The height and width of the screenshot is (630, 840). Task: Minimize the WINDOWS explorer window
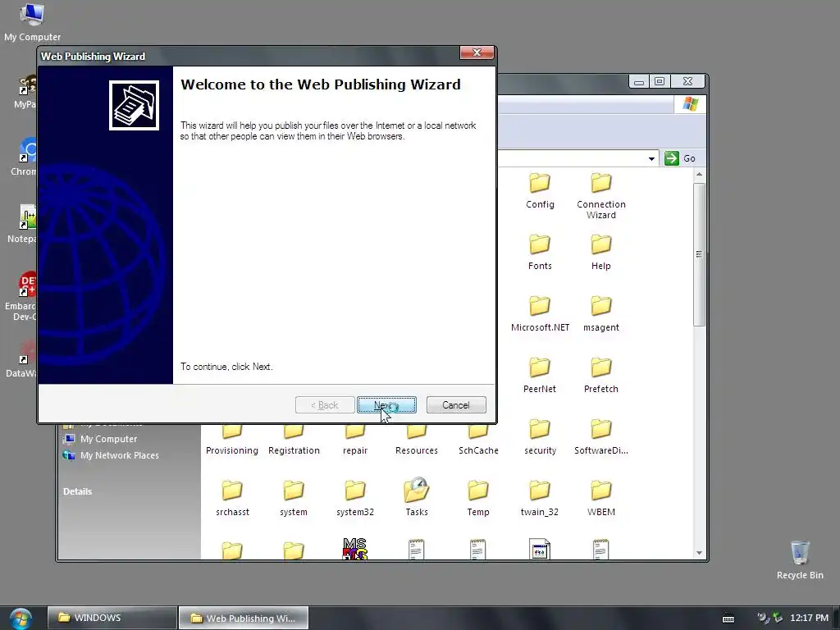pyautogui.click(x=638, y=81)
